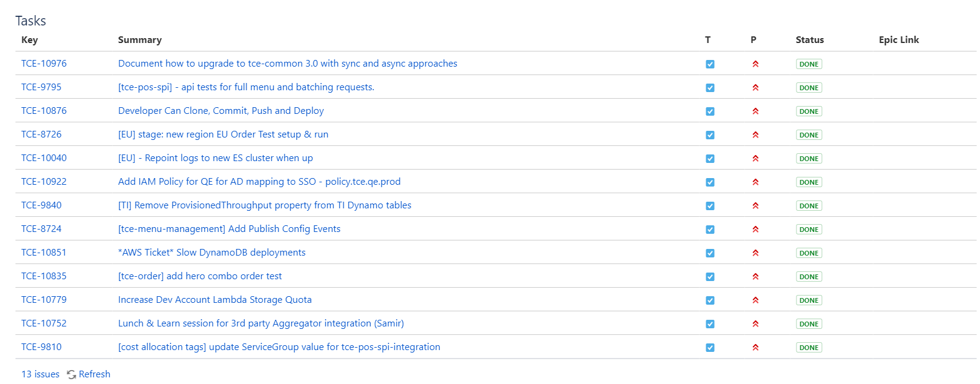Open the 'Repoint logs to new ES cluster' summary
This screenshot has height=384, width=980.
[x=216, y=158]
